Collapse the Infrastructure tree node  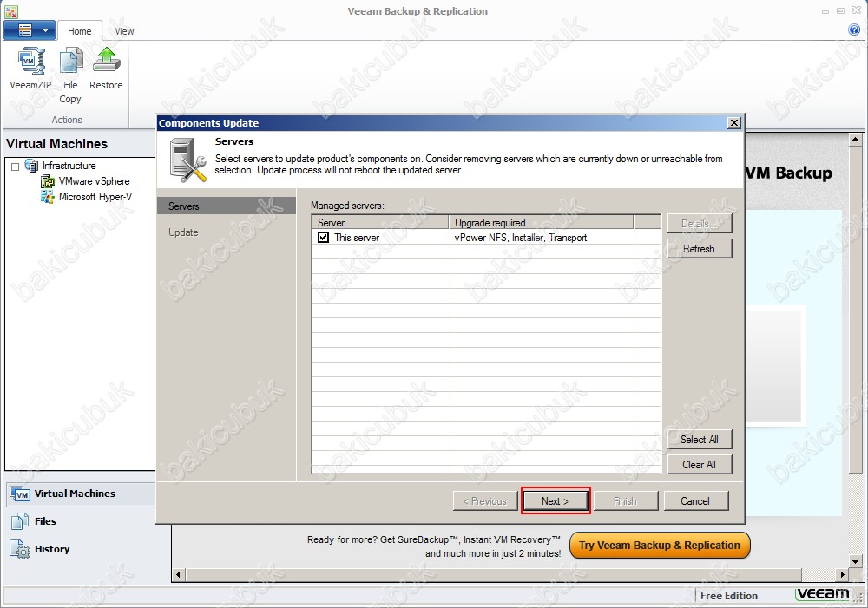pyautogui.click(x=15, y=166)
